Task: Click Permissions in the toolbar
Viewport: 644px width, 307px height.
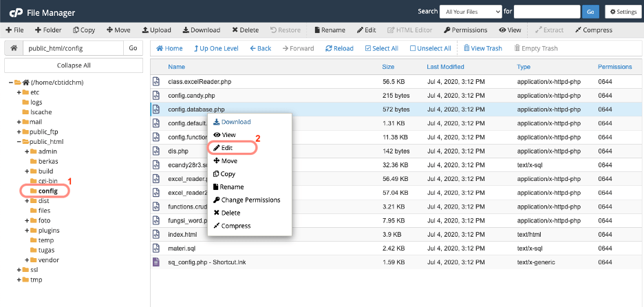Action: (465, 30)
